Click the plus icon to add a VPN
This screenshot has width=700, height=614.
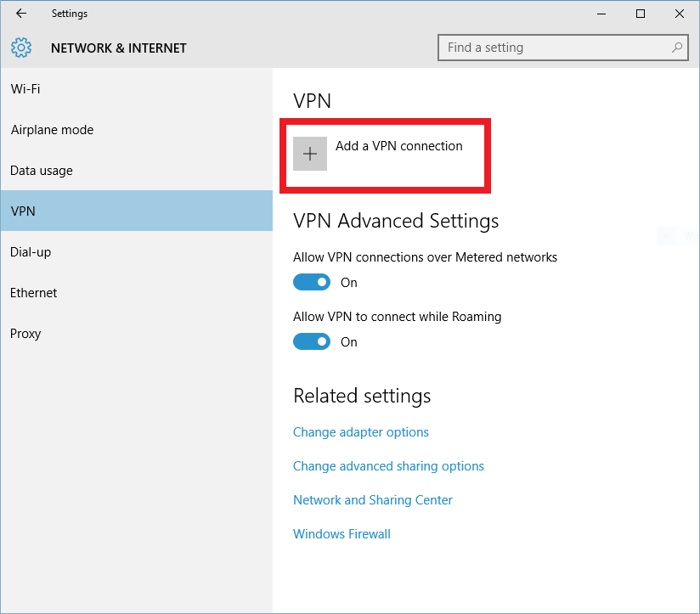pyautogui.click(x=310, y=154)
